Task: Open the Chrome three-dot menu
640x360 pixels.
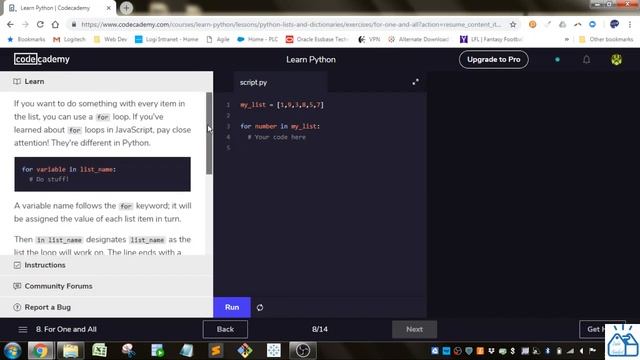Action: pyautogui.click(x=630, y=24)
